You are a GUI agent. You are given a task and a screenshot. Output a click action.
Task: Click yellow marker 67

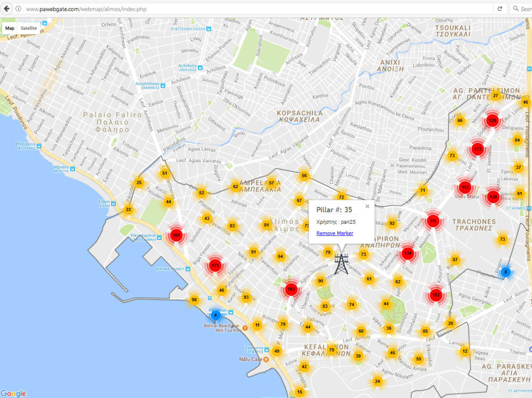tap(299, 200)
